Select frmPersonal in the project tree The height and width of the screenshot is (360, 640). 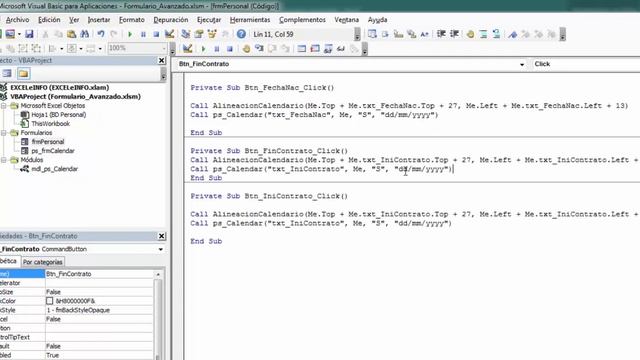[x=48, y=142]
